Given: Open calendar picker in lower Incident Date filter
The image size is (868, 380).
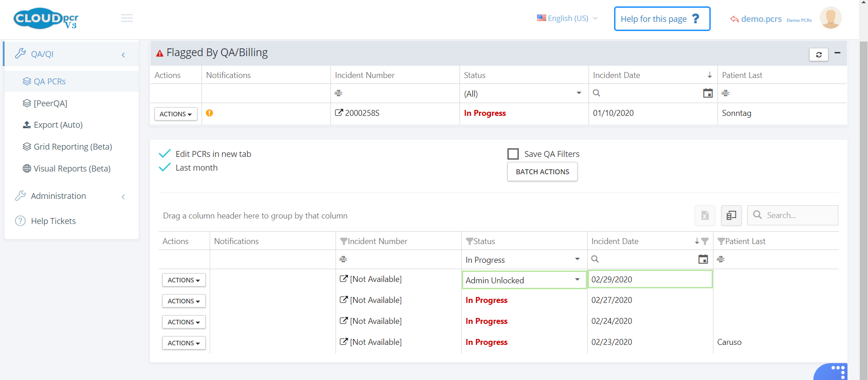Looking at the screenshot, I should (703, 259).
